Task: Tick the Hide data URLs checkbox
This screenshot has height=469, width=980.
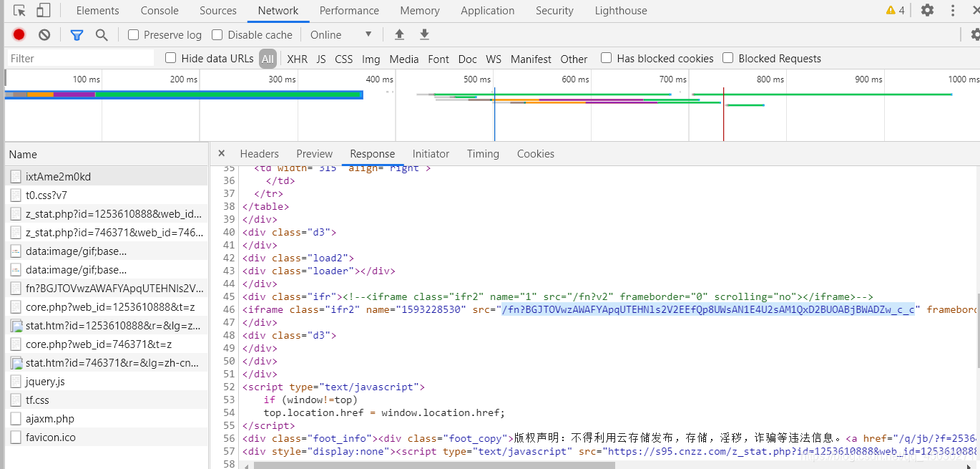Action: [x=170, y=58]
